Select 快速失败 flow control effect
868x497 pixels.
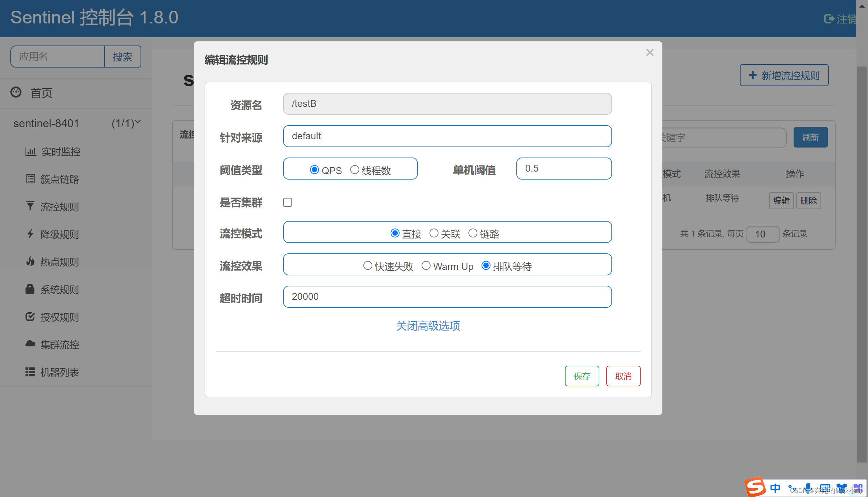[x=368, y=266]
